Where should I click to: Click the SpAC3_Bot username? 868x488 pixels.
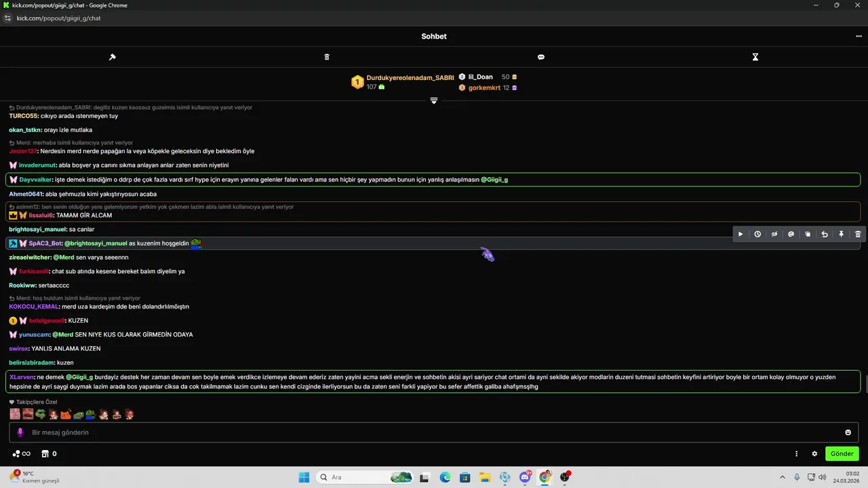pos(45,243)
